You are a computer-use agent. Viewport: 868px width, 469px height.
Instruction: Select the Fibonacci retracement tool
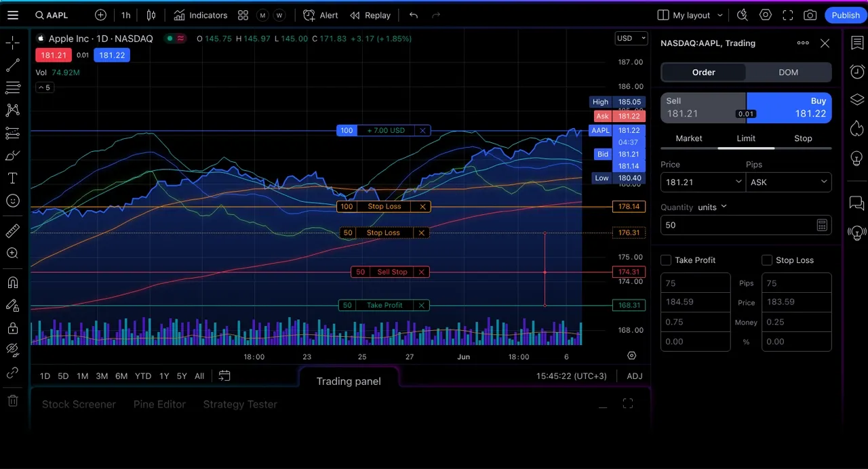12,87
